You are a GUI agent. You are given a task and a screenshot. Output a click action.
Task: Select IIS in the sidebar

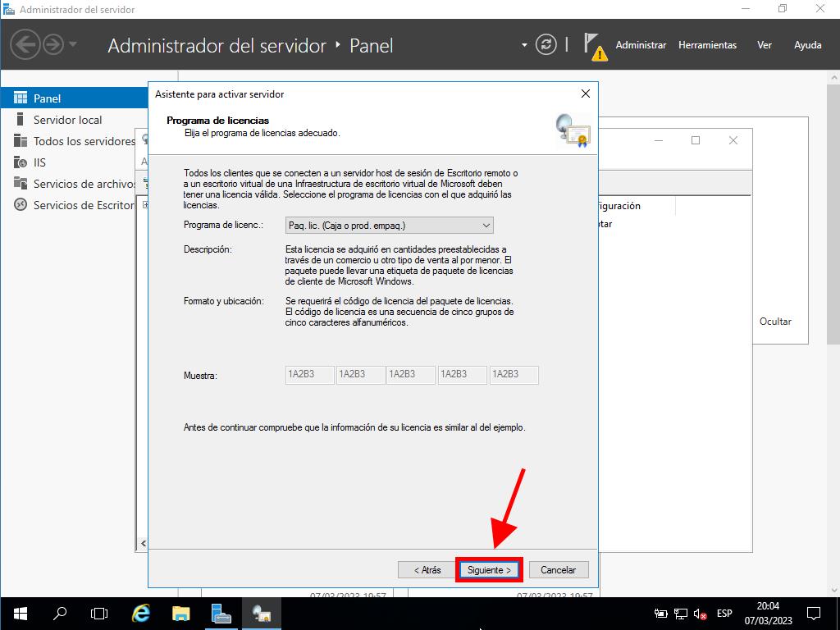pos(39,162)
